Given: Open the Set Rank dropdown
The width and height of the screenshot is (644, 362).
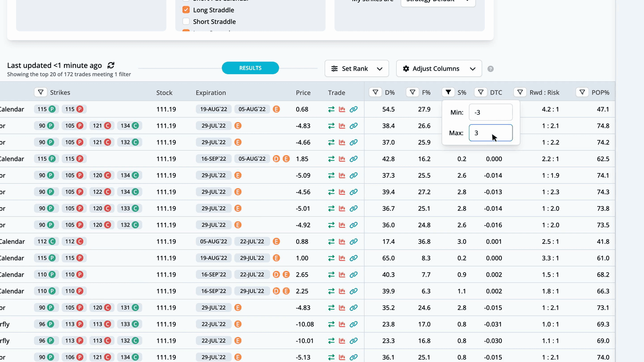Looking at the screenshot, I should pos(357,68).
